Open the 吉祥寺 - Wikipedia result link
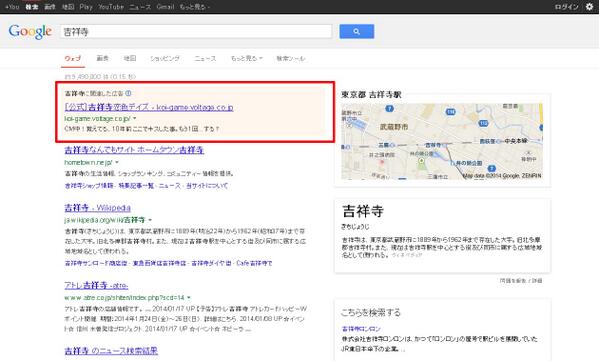The image size is (599, 361). (x=97, y=208)
